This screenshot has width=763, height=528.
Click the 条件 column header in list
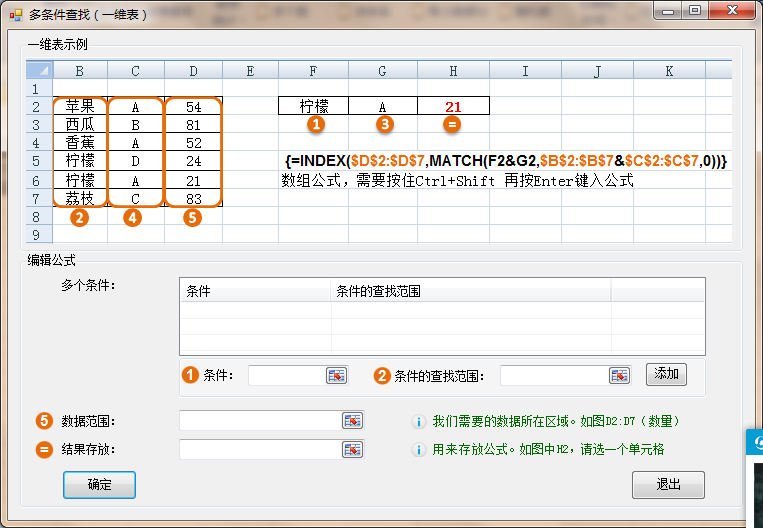255,291
